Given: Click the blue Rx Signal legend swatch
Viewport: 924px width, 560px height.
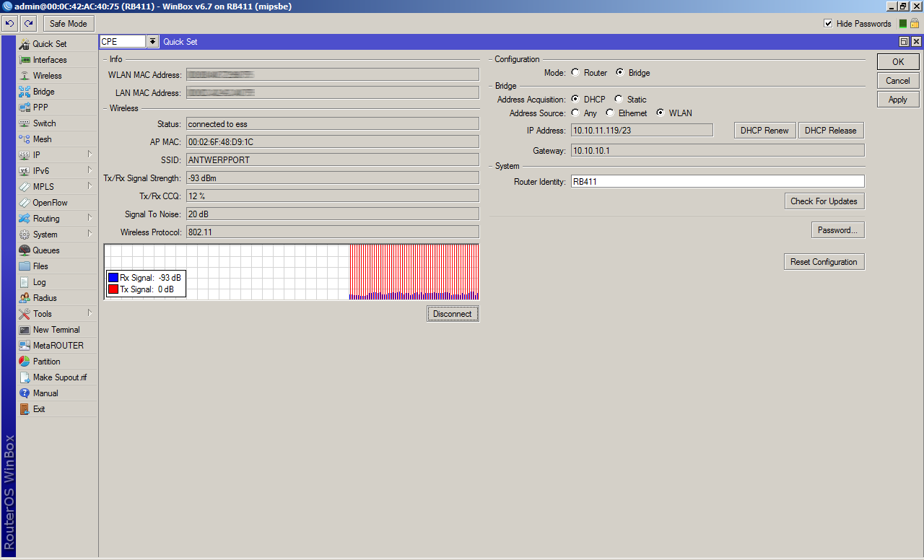Looking at the screenshot, I should (x=113, y=278).
